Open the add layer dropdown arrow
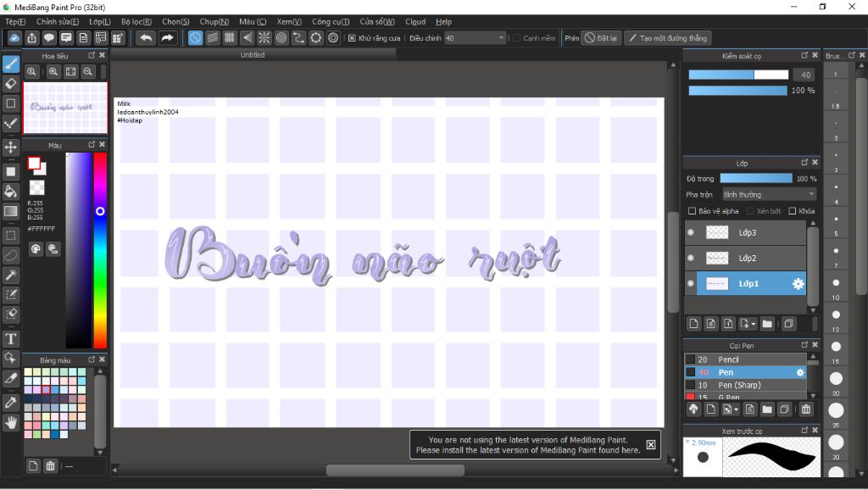Image resolution: width=868 pixels, height=490 pixels. click(x=753, y=324)
